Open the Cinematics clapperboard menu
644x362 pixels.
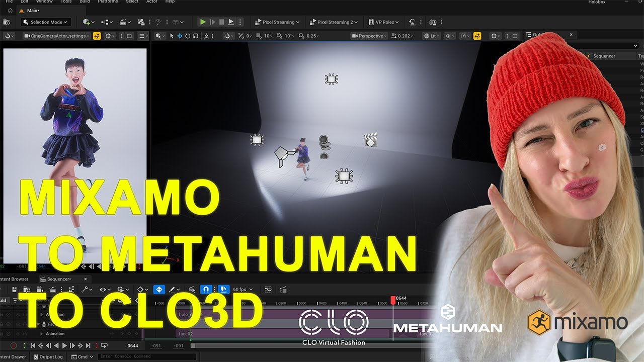[126, 22]
